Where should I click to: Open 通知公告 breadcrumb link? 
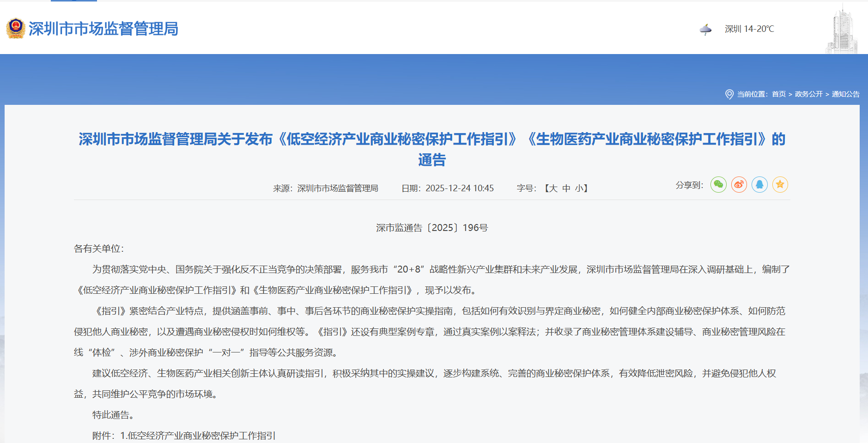[x=845, y=94]
